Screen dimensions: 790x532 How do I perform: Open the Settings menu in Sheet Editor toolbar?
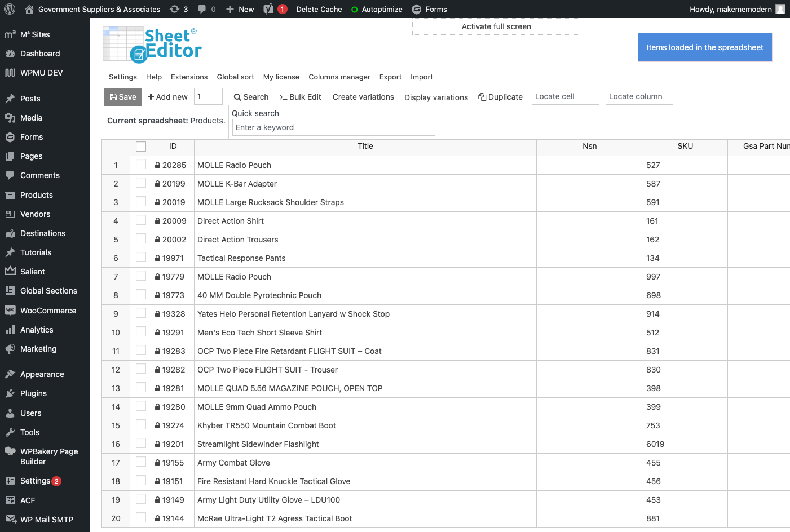(x=123, y=77)
